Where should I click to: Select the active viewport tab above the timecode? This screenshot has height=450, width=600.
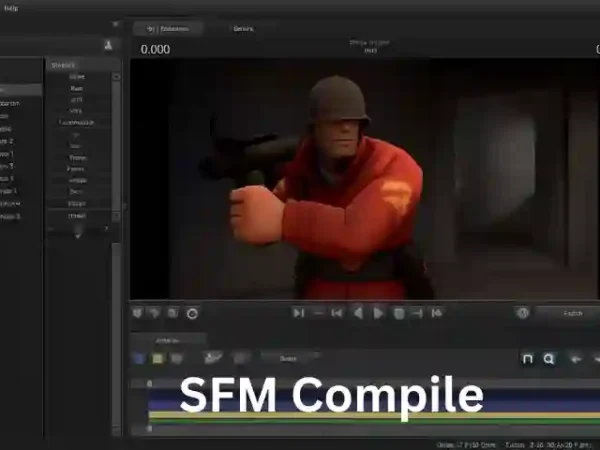click(x=168, y=29)
